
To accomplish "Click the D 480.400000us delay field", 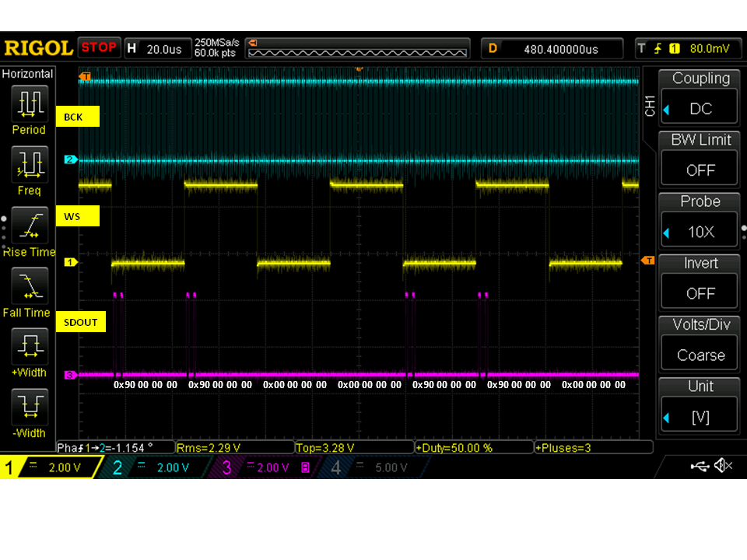I will 552,49.
